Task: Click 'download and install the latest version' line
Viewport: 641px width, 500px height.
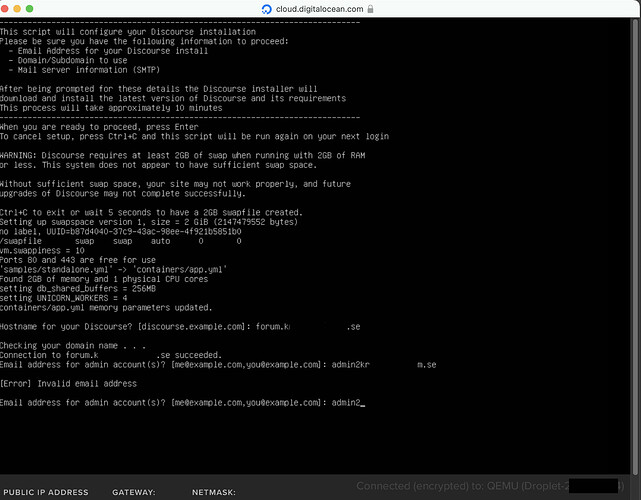Action: coord(173,98)
